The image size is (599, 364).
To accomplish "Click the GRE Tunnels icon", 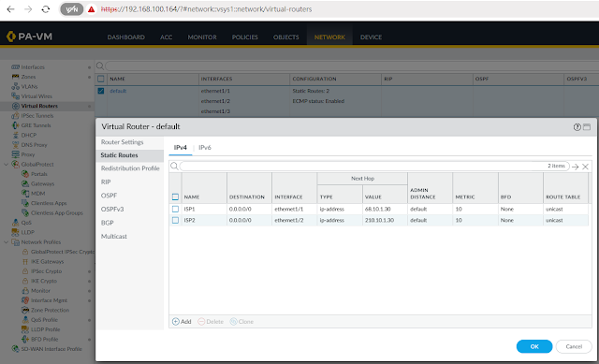I will pos(15,125).
